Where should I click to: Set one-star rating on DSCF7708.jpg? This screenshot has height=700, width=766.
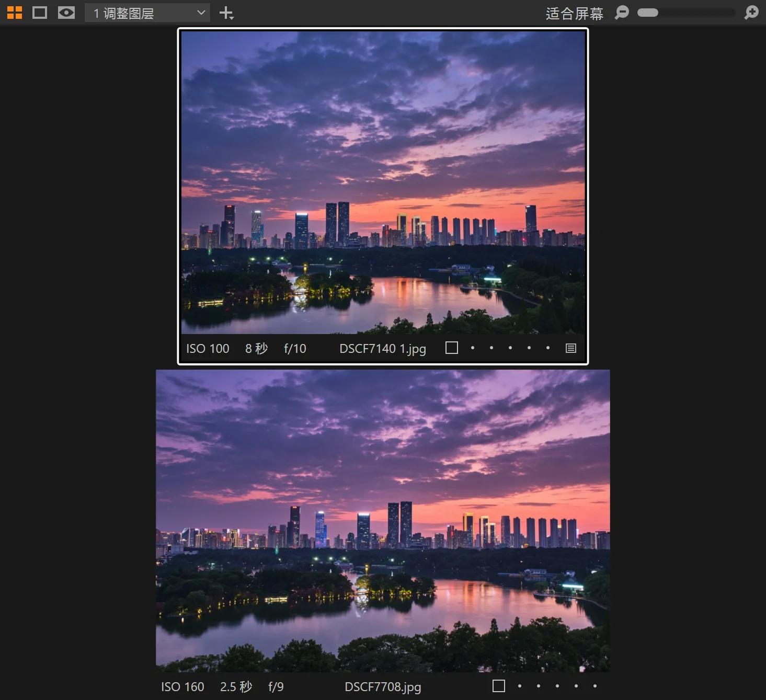point(520,686)
